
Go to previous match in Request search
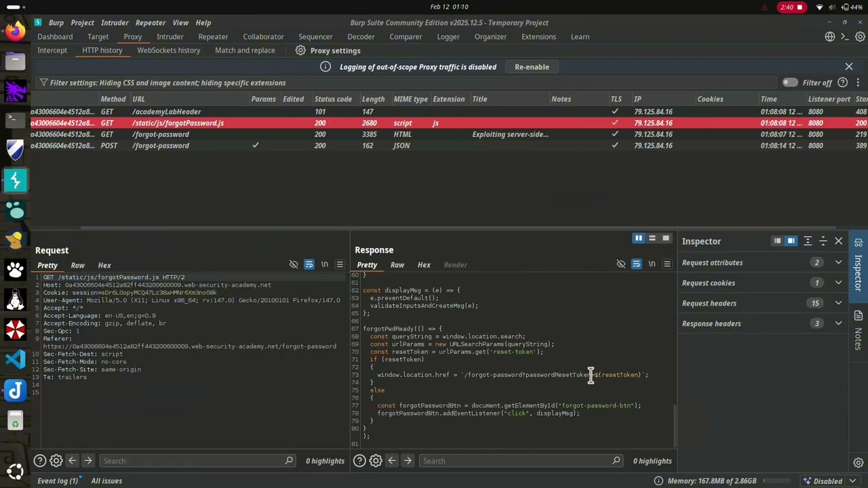coord(73,461)
